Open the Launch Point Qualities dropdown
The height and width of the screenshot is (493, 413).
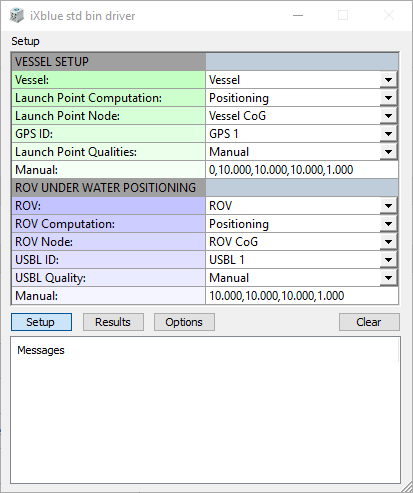[x=388, y=152]
